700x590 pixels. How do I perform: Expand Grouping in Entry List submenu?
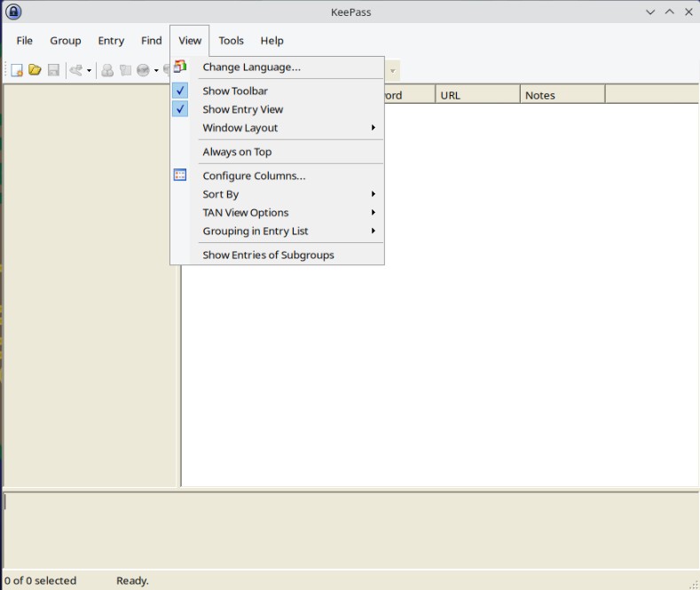(x=277, y=231)
